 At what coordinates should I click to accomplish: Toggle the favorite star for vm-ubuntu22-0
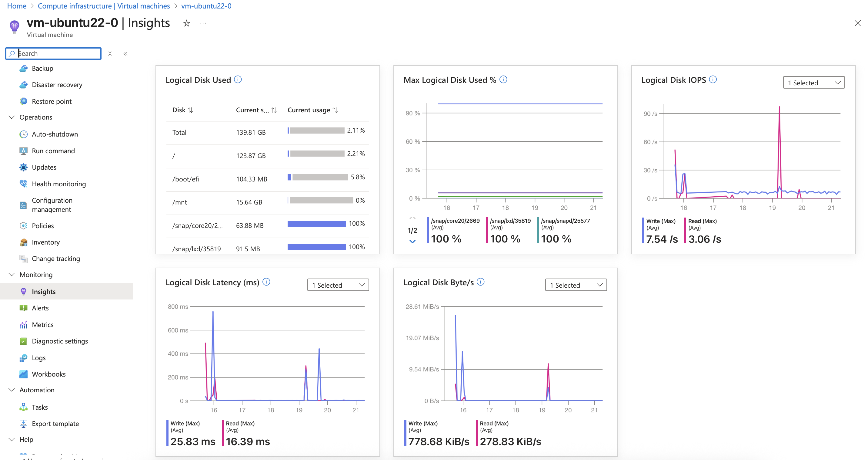pos(186,23)
